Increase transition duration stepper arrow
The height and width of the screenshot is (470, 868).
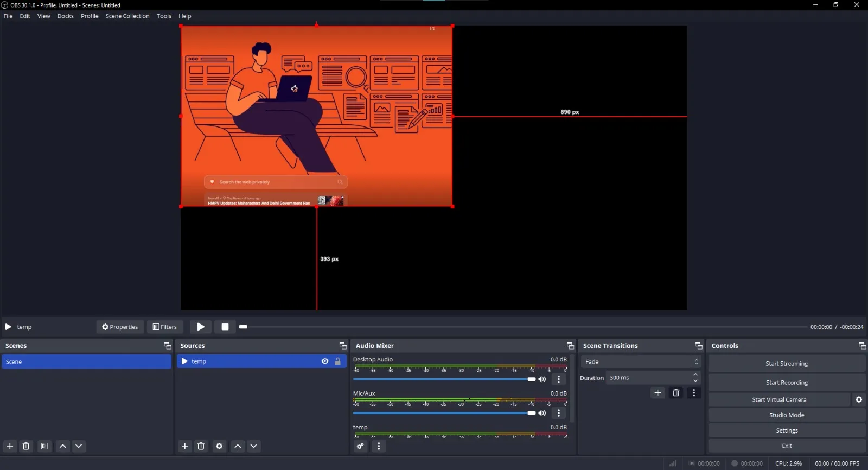tap(695, 374)
